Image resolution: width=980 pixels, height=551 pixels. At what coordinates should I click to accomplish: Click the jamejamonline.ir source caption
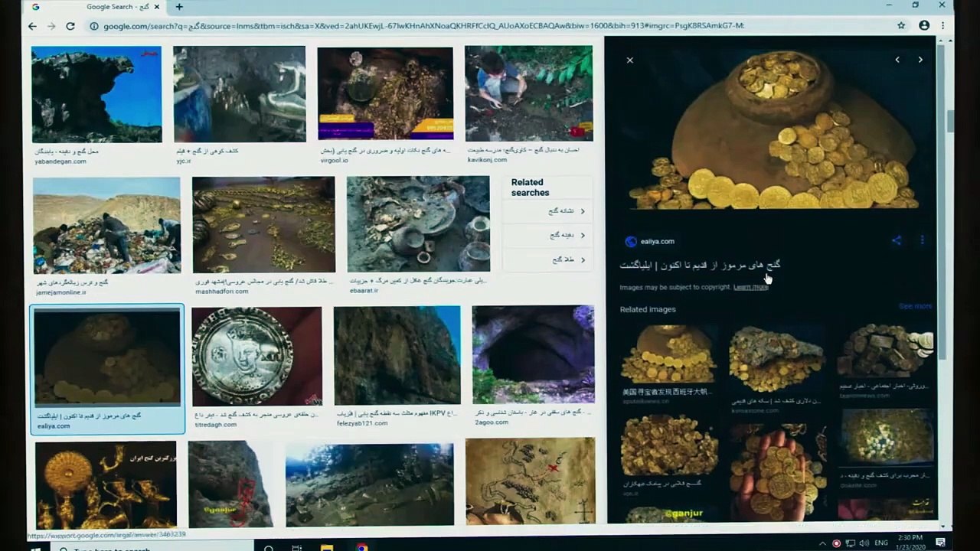61,292
